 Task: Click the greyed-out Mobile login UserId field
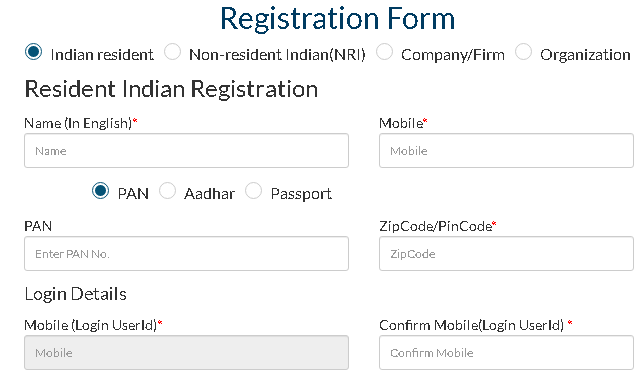pyautogui.click(x=186, y=353)
